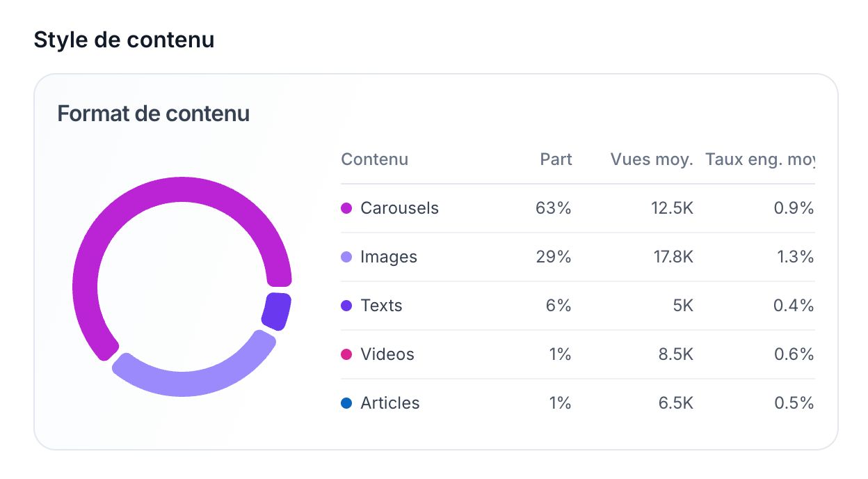The height and width of the screenshot is (479, 868).
Task: Click the Texts row label
Action: click(x=381, y=306)
